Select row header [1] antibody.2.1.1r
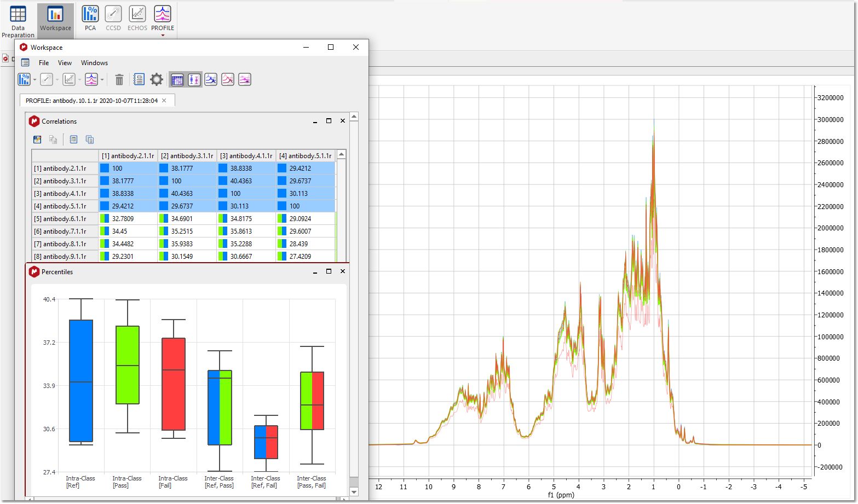Image resolution: width=858 pixels, height=504 pixels. 65,169
